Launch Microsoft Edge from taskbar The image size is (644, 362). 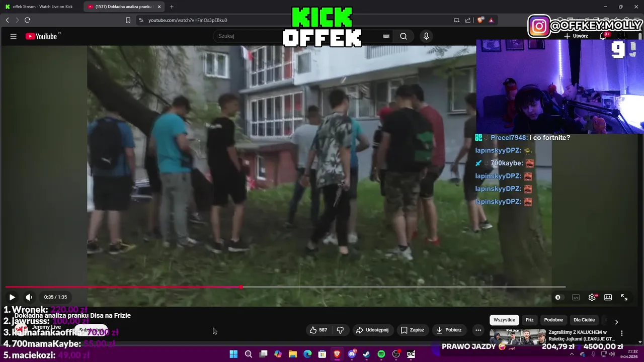click(x=307, y=354)
